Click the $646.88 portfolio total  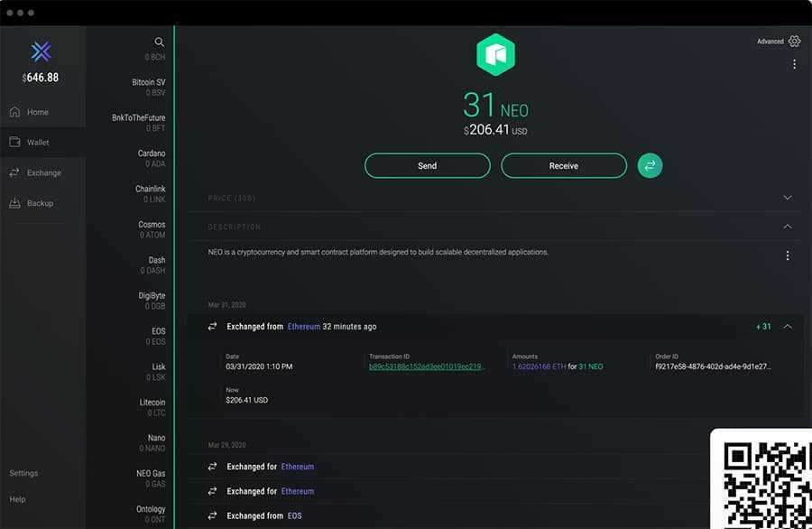tap(41, 78)
